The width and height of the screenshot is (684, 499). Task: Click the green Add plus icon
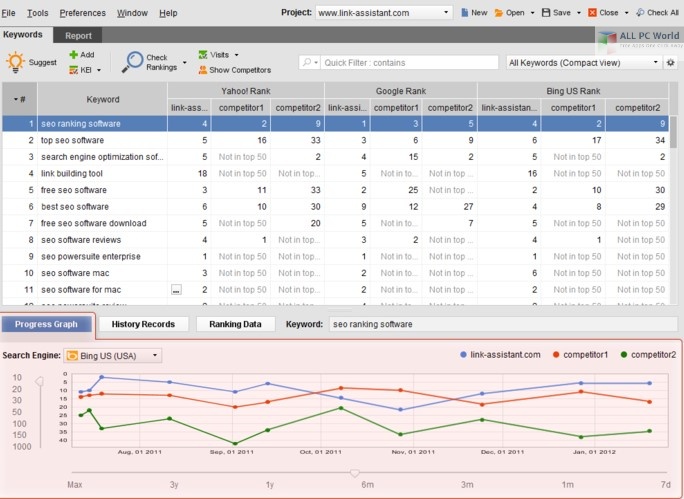point(73,55)
